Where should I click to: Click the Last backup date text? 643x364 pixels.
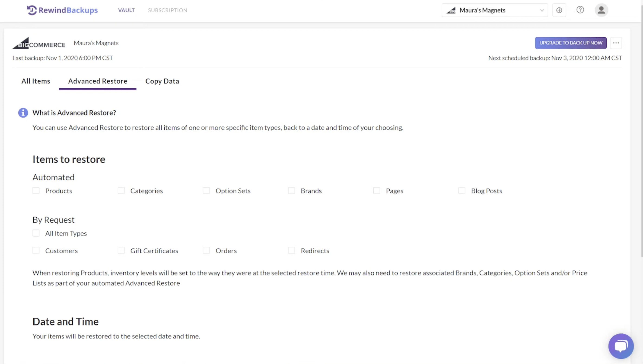click(x=63, y=58)
